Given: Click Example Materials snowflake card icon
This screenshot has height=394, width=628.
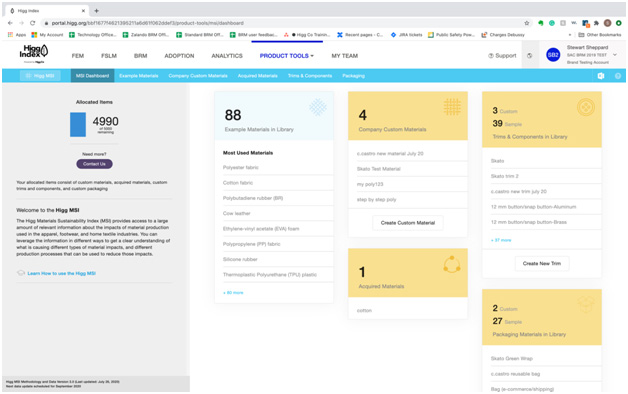Looking at the screenshot, I should (318, 107).
